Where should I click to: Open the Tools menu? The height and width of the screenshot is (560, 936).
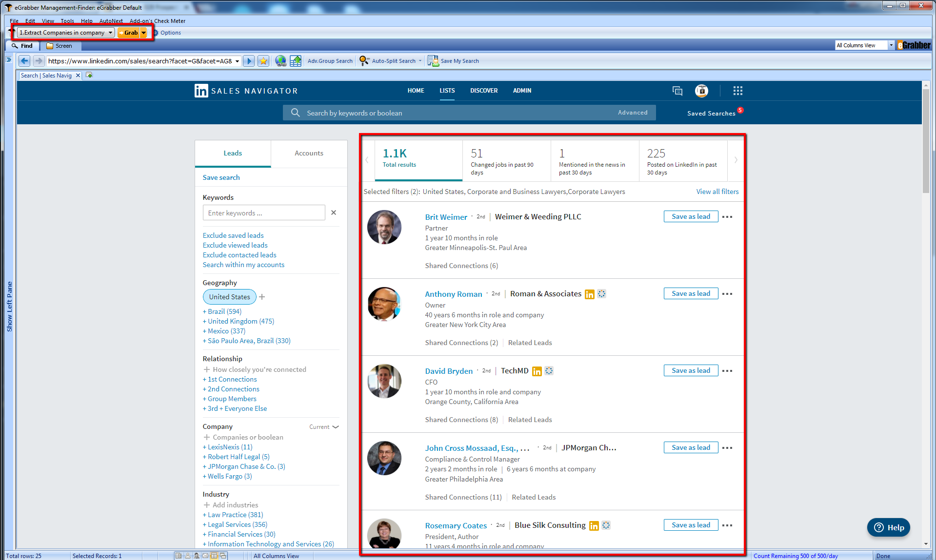67,21
